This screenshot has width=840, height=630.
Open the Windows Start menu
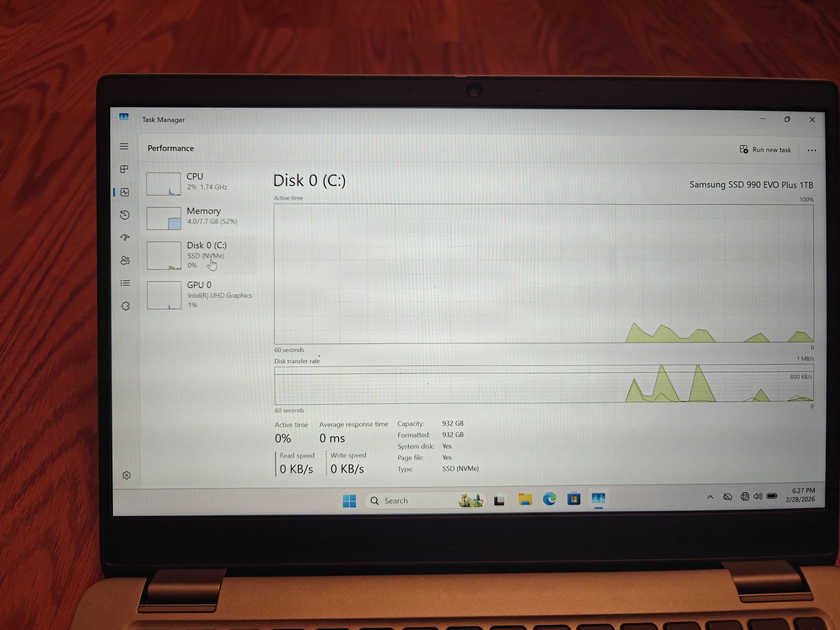pyautogui.click(x=349, y=501)
